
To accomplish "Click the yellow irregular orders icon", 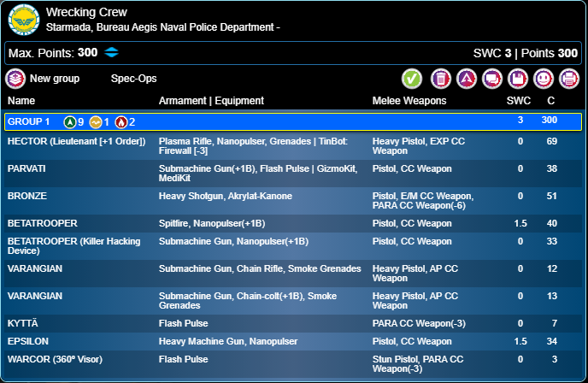I will pyautogui.click(x=95, y=122).
